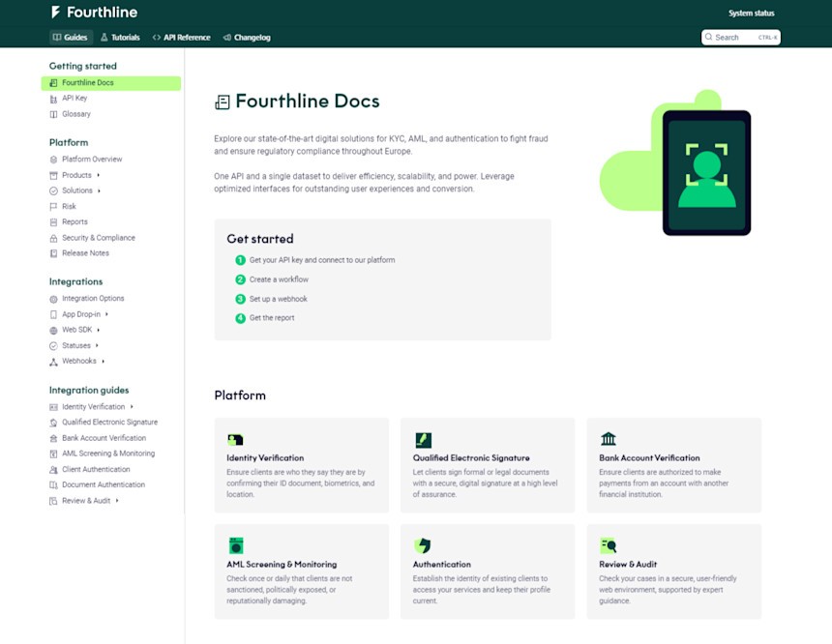832x644 pixels.
Task: Open the Tutorials tab
Action: (121, 37)
